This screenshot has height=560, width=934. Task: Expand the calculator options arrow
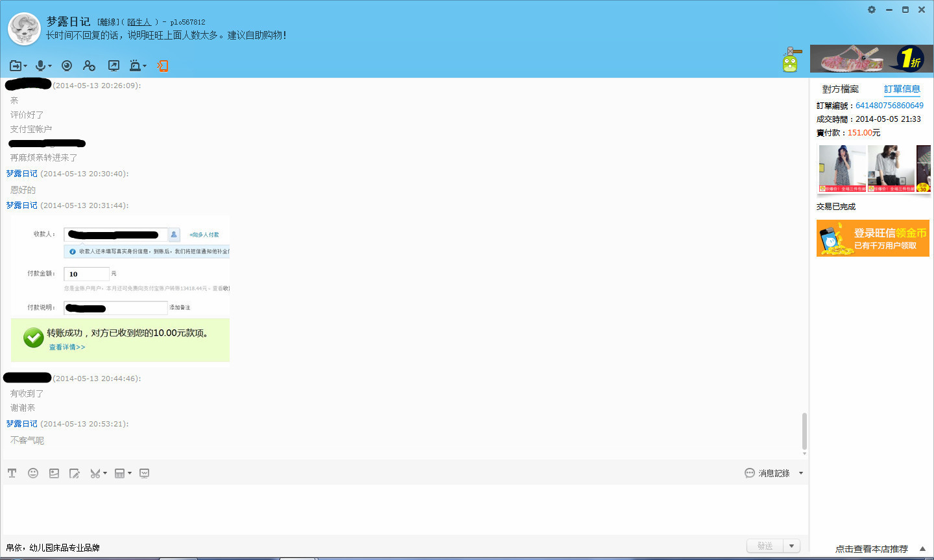pos(130,473)
